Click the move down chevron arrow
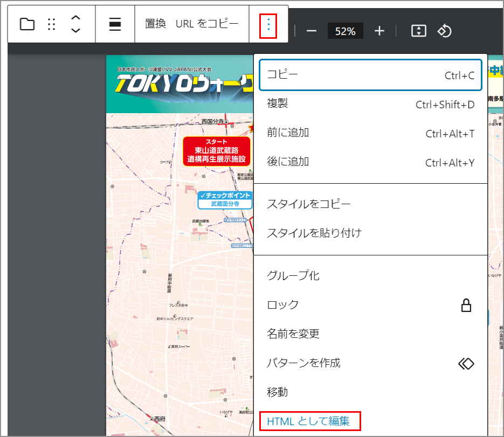504x437 pixels. (76, 31)
